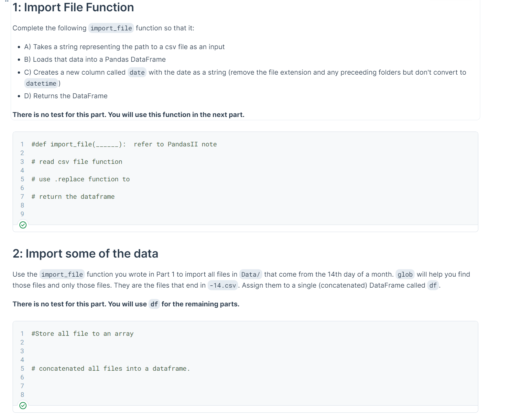Toggle the validation checkmark on the second code cell
The width and height of the screenshot is (532, 414).
(x=23, y=406)
